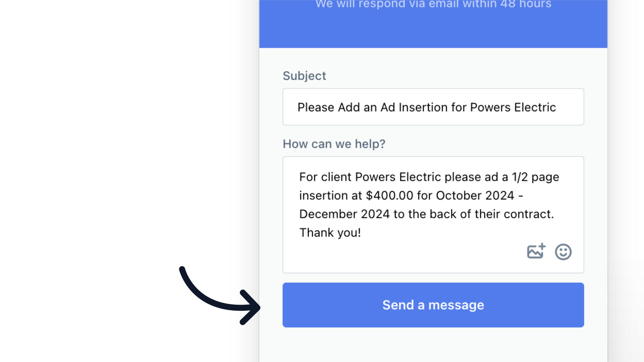Click the How can we help? label
The image size is (644, 362).
(334, 144)
